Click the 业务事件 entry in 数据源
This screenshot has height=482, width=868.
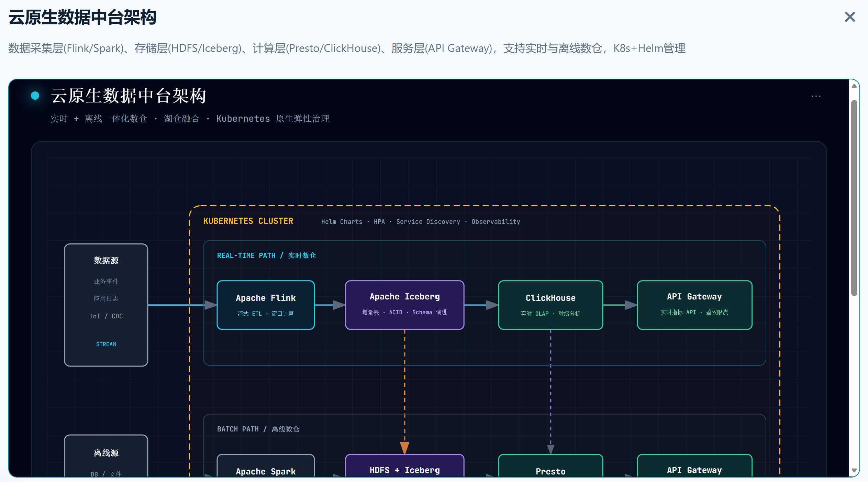(x=106, y=281)
